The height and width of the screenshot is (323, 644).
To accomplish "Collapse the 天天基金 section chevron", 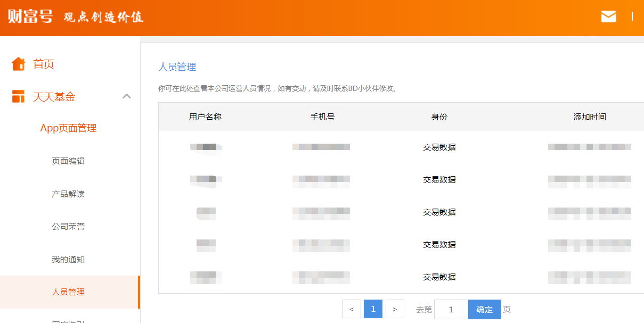I will [x=127, y=96].
